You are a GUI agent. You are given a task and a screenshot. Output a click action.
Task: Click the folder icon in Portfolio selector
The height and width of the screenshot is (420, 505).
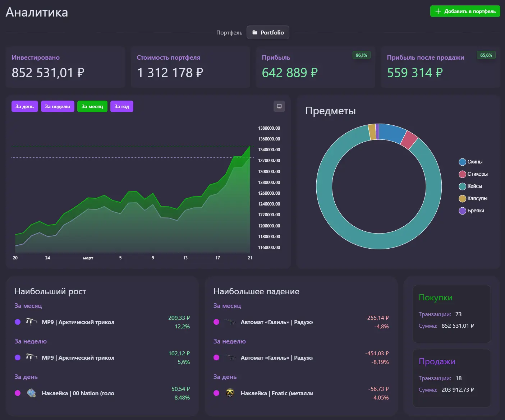tap(255, 32)
